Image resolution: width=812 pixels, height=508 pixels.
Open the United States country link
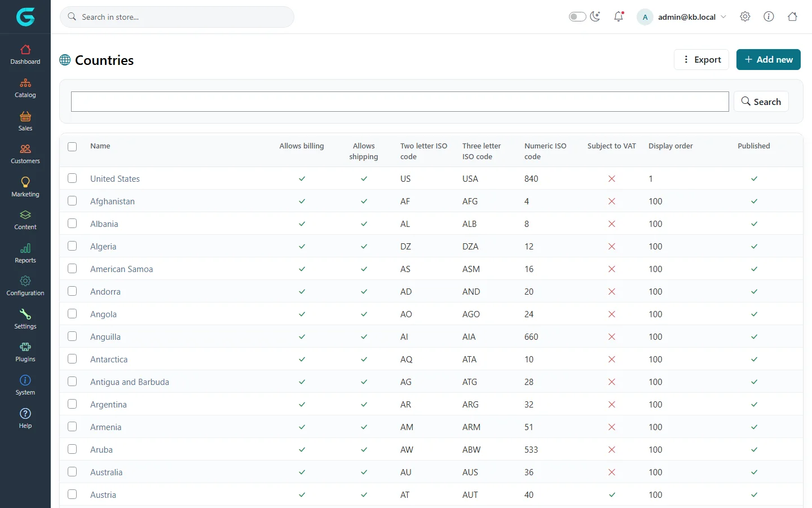tap(115, 179)
